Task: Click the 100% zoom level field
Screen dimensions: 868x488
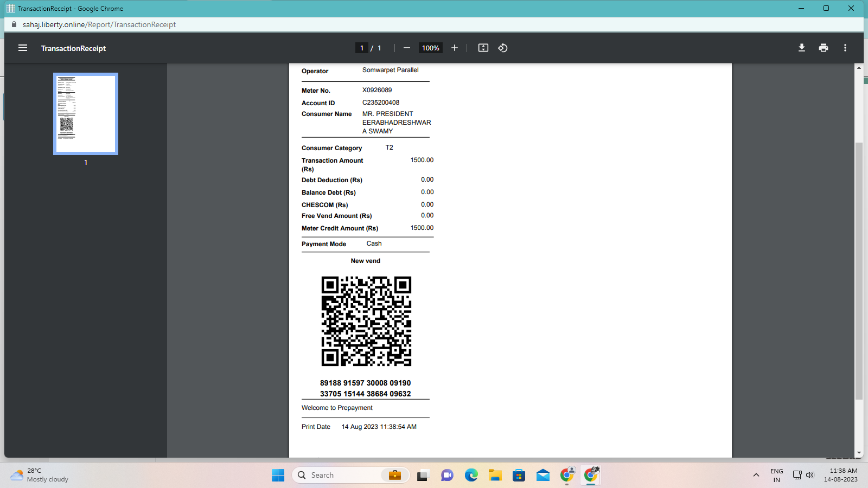Action: pos(431,48)
